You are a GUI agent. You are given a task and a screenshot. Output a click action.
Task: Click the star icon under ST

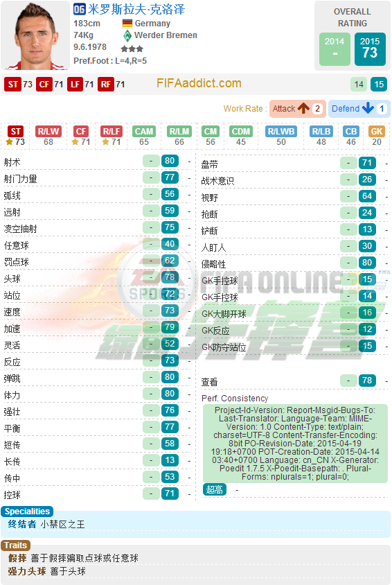click(9, 142)
